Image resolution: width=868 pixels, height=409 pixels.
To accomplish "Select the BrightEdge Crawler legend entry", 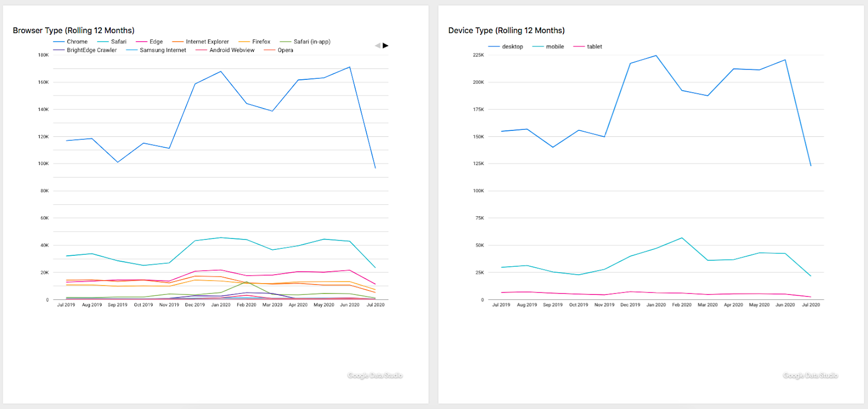I will pos(85,50).
